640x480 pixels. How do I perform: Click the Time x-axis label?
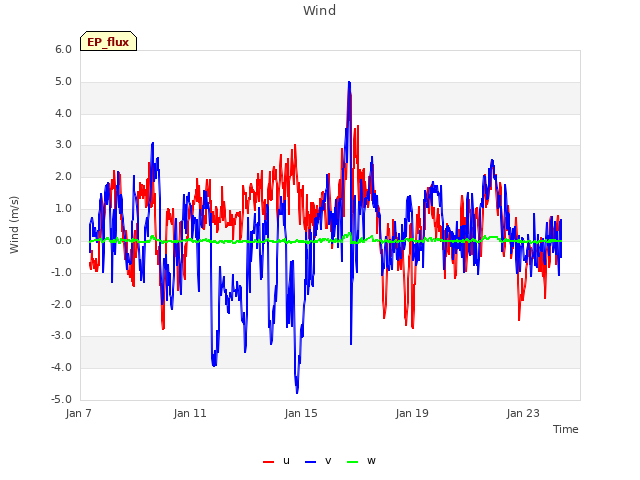tap(566, 429)
